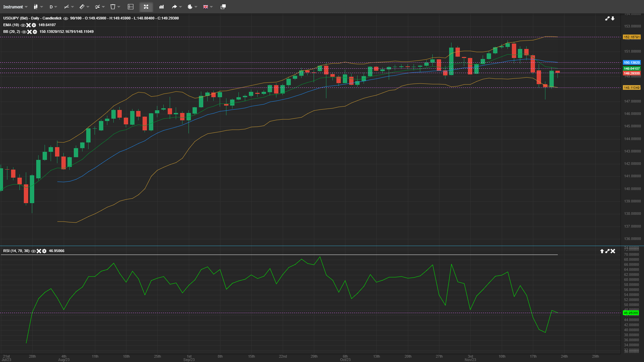This screenshot has width=644, height=362.
Task: Click BB values 150.13920/152.16791/148.11049 text
Action: pyautogui.click(x=66, y=32)
